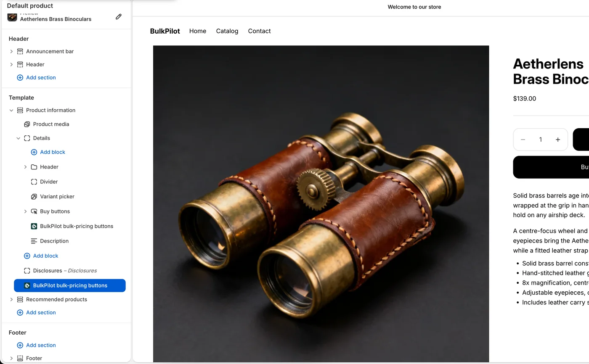Viewport: 589px width, 364px height.
Task: Open the Home link in store navigation
Action: pyautogui.click(x=198, y=31)
